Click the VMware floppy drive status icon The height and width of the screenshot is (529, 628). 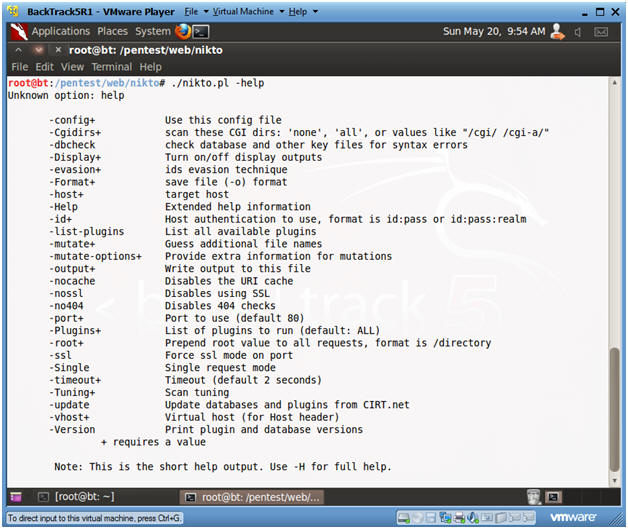pyautogui.click(x=431, y=518)
